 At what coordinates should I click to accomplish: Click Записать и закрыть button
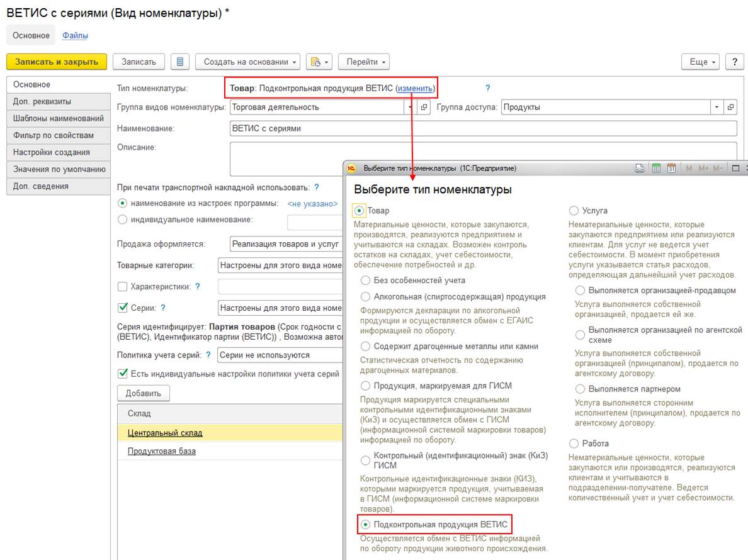[57, 62]
